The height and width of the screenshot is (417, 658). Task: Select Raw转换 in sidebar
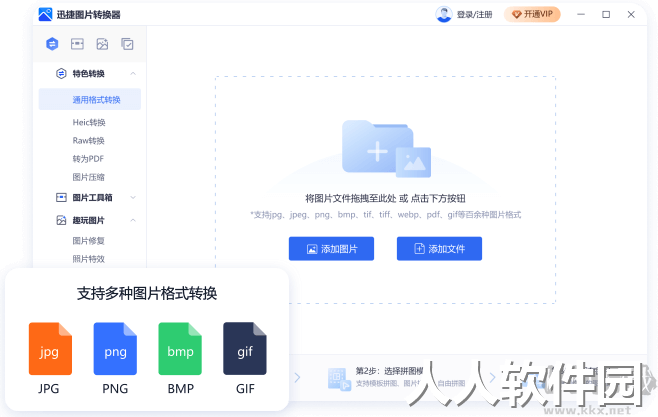click(x=89, y=141)
